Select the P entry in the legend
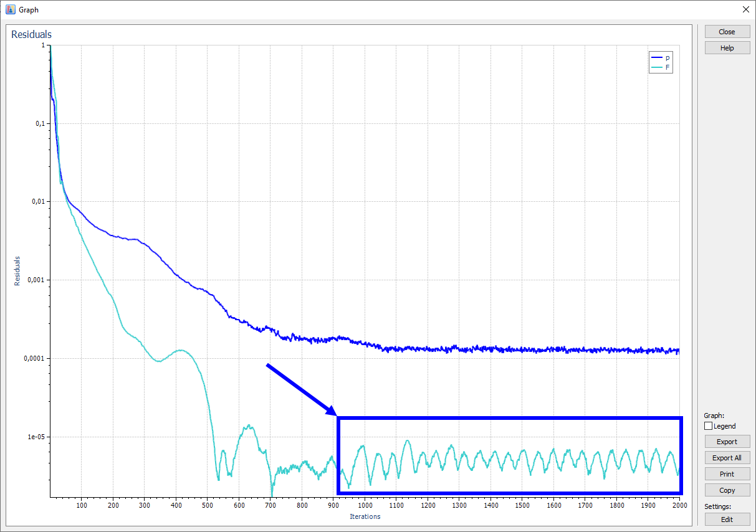 661,57
